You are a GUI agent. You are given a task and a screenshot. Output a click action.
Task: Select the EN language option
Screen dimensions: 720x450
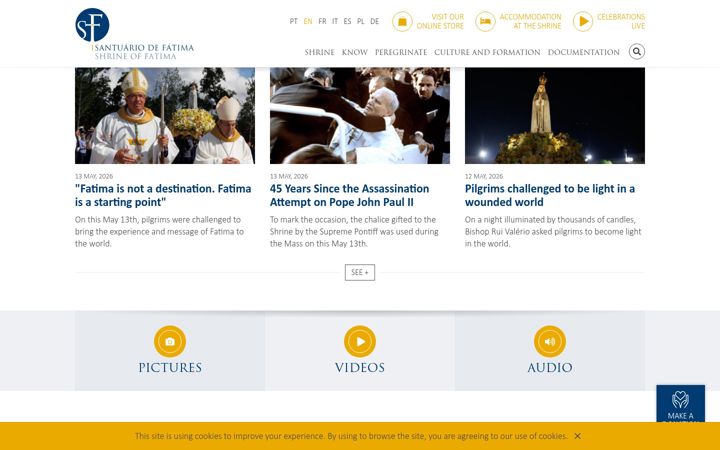tap(308, 21)
